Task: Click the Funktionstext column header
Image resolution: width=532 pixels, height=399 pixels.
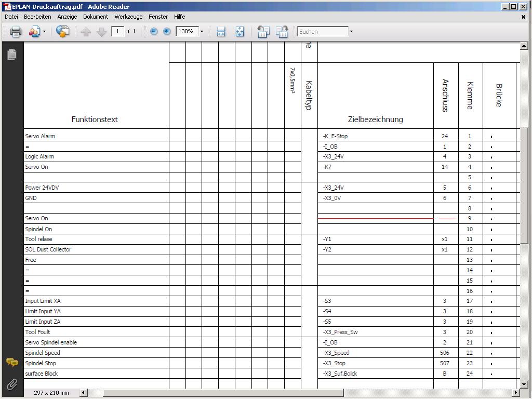Action: (x=95, y=119)
